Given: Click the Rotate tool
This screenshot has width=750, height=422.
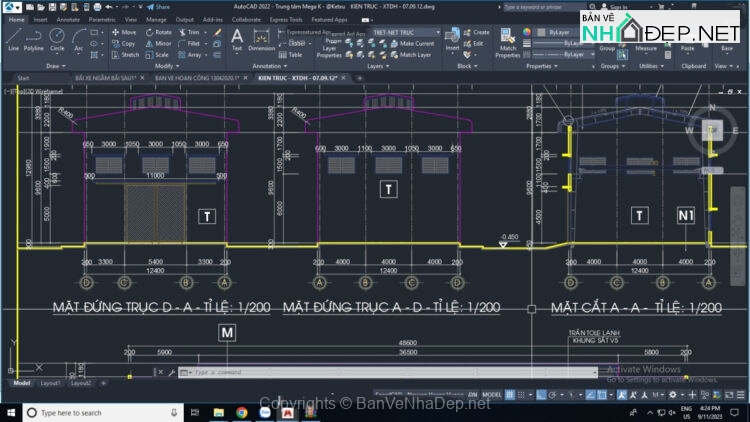Looking at the screenshot, I should point(159,32).
